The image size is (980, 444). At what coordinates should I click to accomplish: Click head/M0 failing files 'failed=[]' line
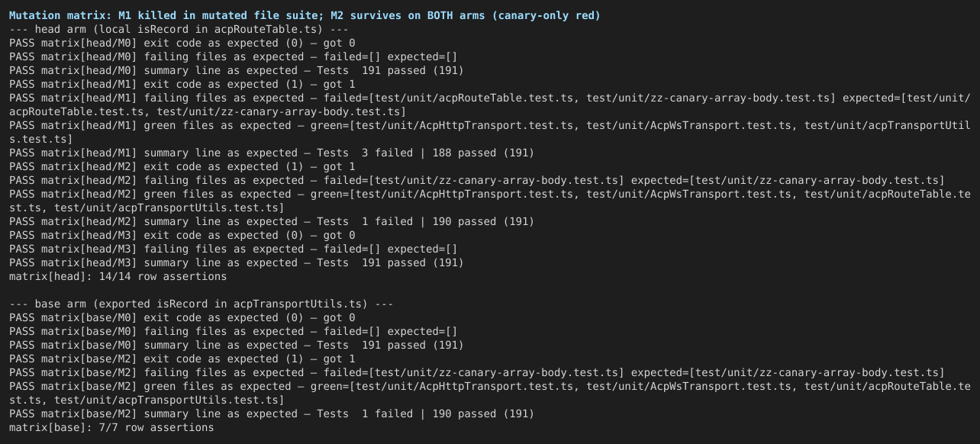[234, 57]
